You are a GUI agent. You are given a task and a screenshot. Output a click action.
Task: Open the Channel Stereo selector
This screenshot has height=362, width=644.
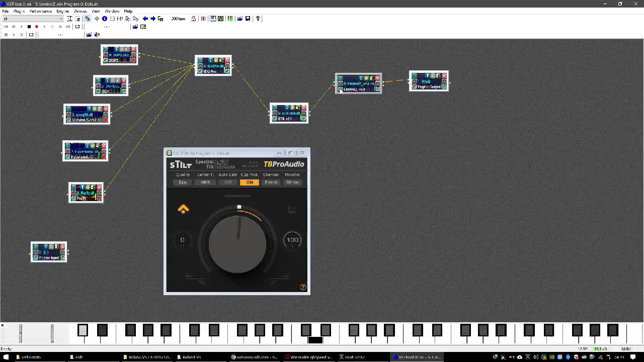click(x=271, y=183)
